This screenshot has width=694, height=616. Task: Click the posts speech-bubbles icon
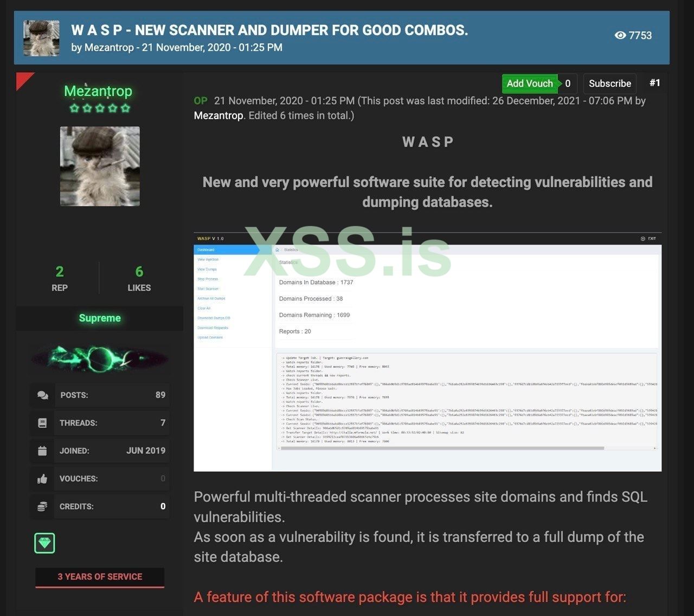point(43,395)
